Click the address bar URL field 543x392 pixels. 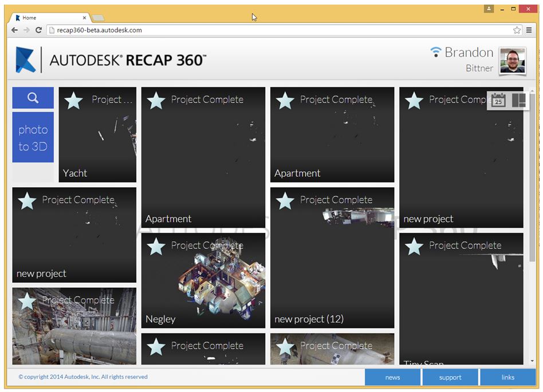[x=284, y=30]
